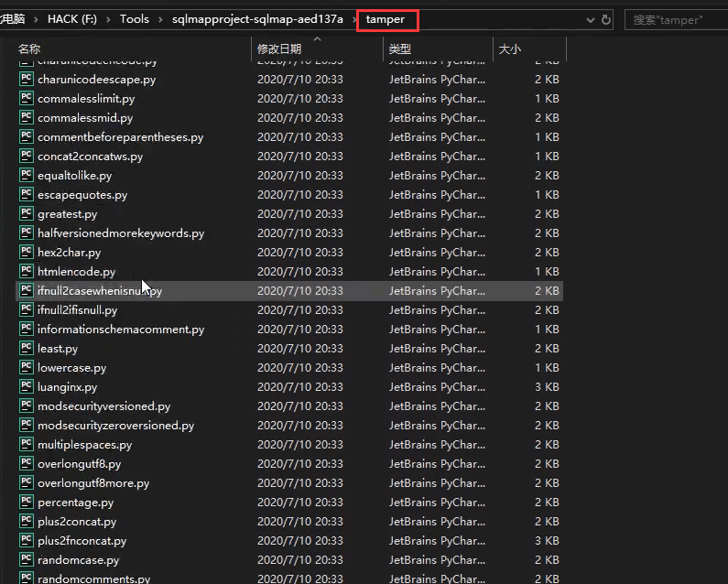Go to the Tools folder breadcrumb
This screenshot has height=584, width=728.
135,19
